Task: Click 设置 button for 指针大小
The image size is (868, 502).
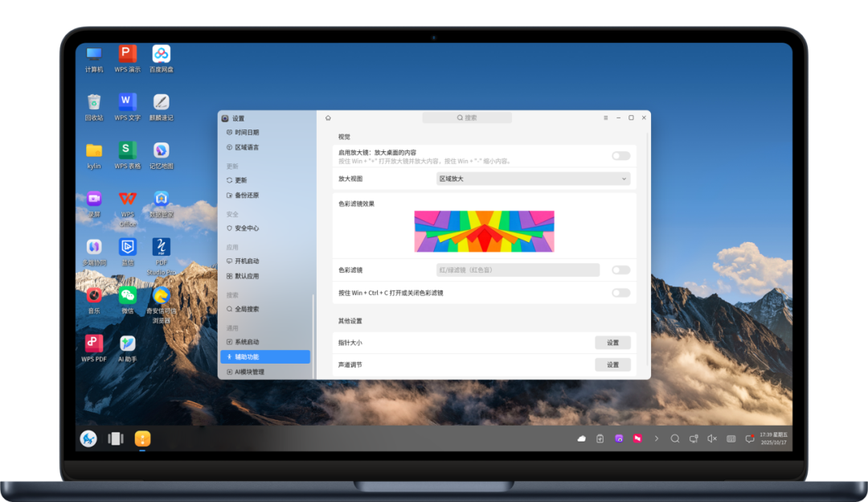Action: 612,343
